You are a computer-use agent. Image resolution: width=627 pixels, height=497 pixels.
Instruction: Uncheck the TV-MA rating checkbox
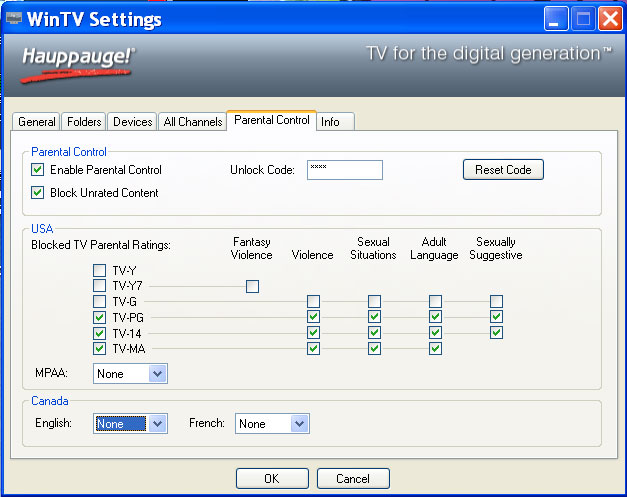click(99, 349)
